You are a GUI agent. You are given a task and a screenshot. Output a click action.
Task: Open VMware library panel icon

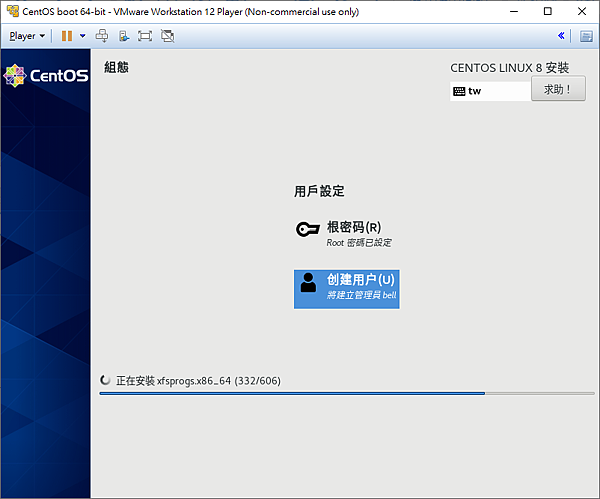(x=586, y=36)
